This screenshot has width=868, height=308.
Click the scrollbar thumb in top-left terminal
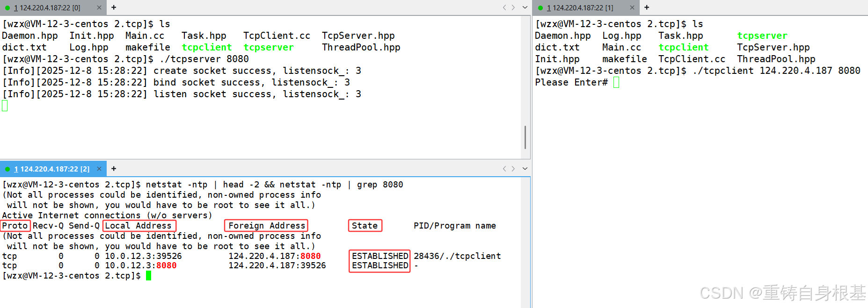coord(525,137)
